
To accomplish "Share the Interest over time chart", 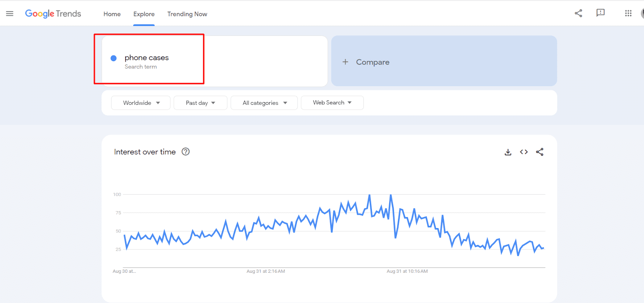I will click(x=540, y=152).
